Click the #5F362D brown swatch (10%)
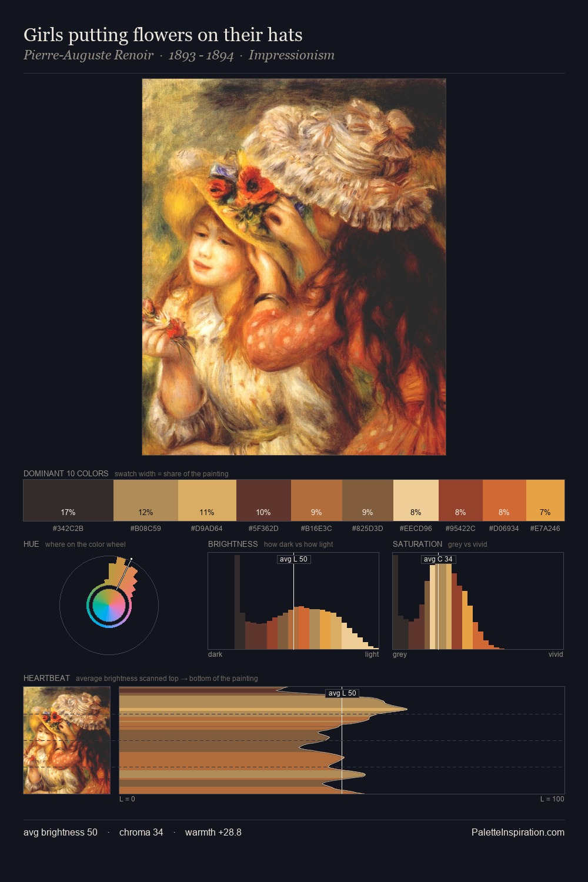 (x=263, y=500)
